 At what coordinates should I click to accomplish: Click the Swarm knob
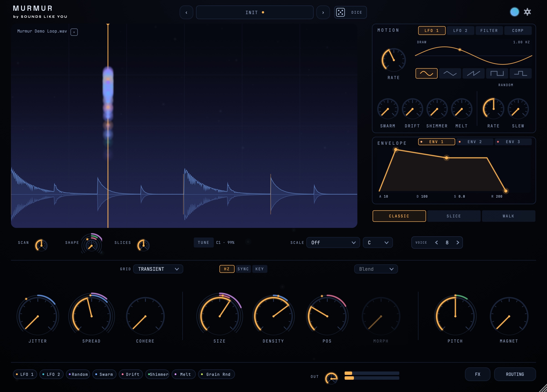click(x=388, y=109)
